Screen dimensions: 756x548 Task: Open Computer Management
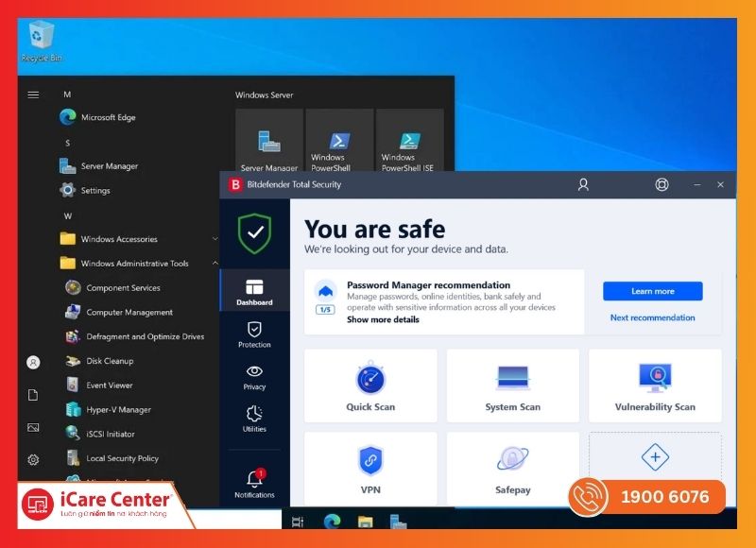pyautogui.click(x=120, y=312)
